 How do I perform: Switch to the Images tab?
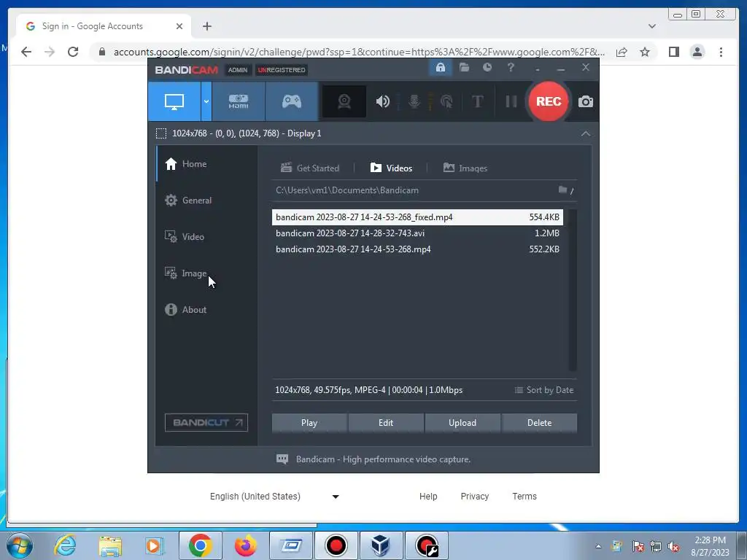pyautogui.click(x=465, y=168)
